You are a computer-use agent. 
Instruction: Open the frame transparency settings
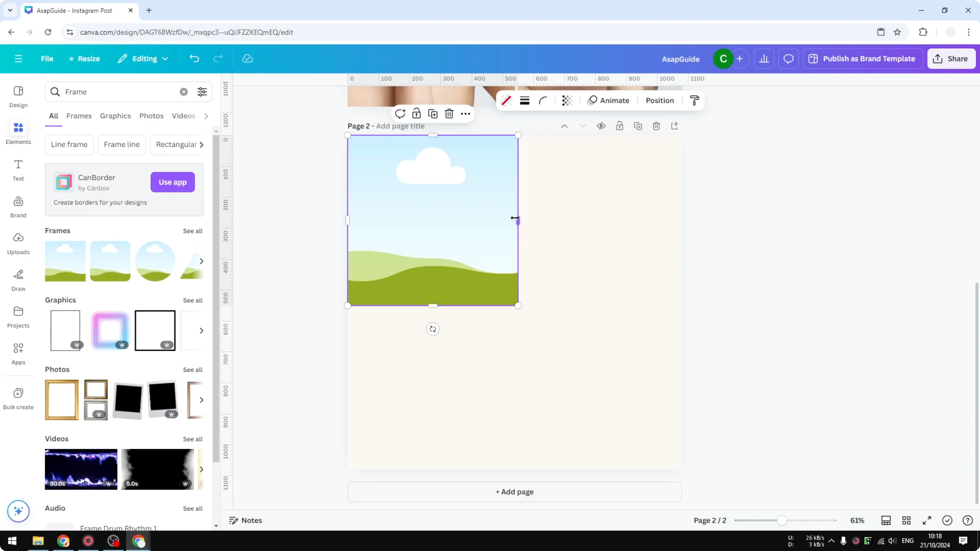pyautogui.click(x=567, y=100)
